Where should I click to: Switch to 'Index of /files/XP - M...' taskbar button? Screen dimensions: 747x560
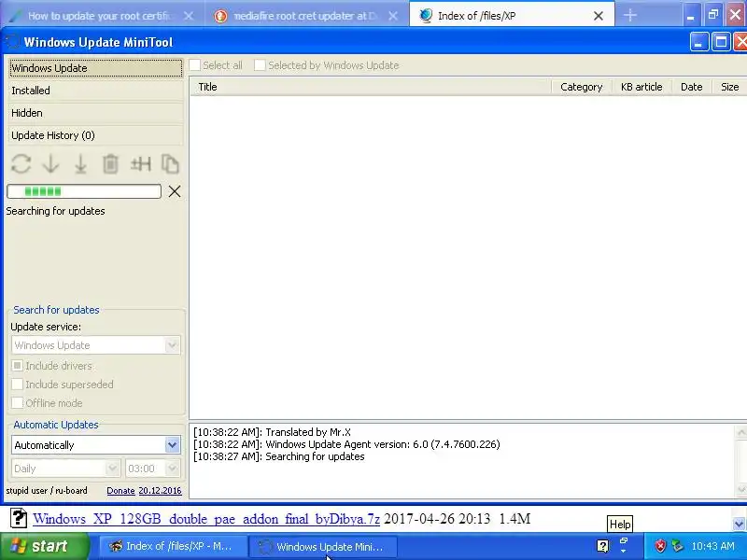[172, 546]
